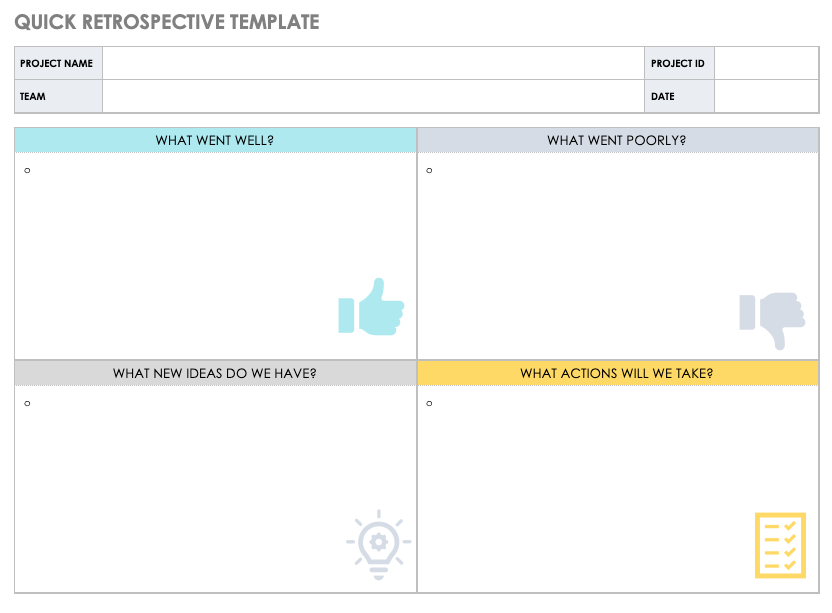Click the bullet under new ideas
This screenshot has width=832, height=613.
click(x=27, y=403)
